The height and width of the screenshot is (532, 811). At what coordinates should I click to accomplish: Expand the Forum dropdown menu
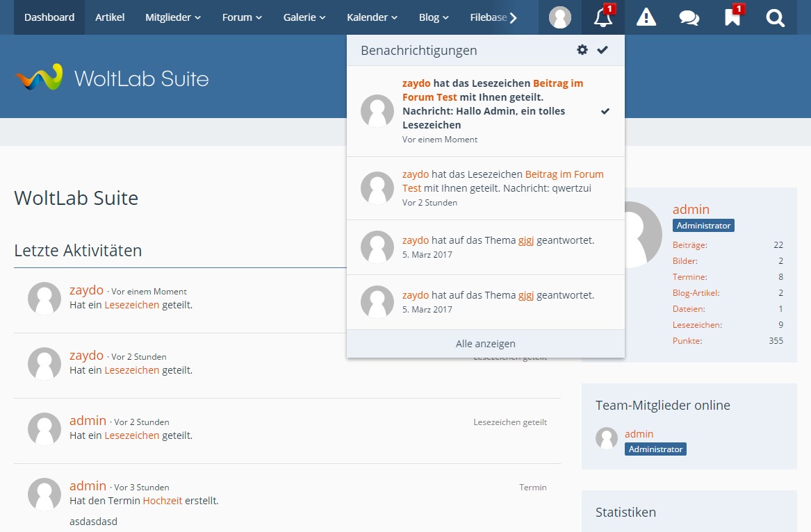[242, 17]
